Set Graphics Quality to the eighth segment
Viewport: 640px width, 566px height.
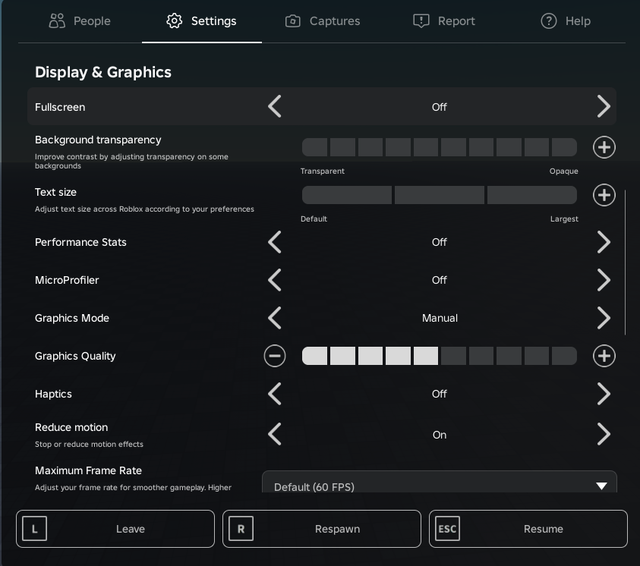[509, 356]
